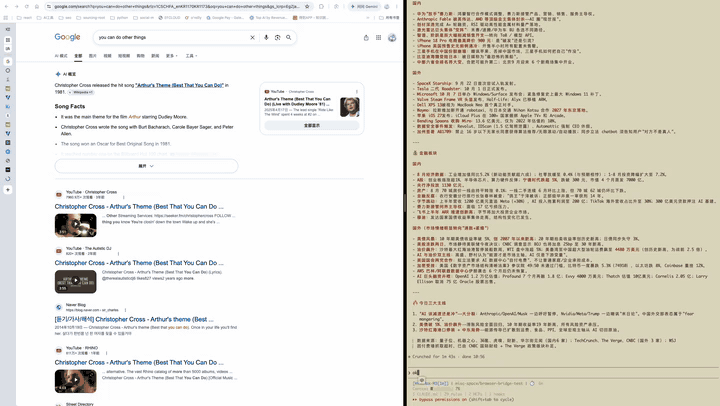Open the browser three-dot menu
720x406 pixels.
point(397,6)
